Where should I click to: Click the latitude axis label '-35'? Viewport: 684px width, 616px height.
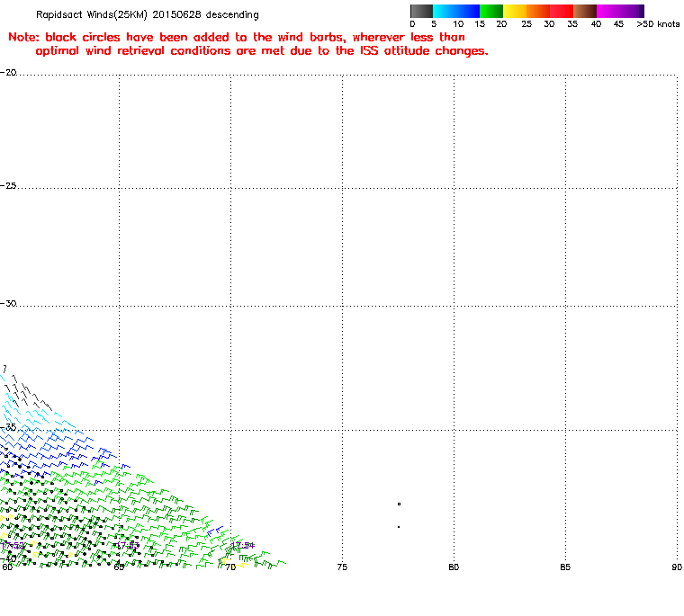[x=8, y=427]
